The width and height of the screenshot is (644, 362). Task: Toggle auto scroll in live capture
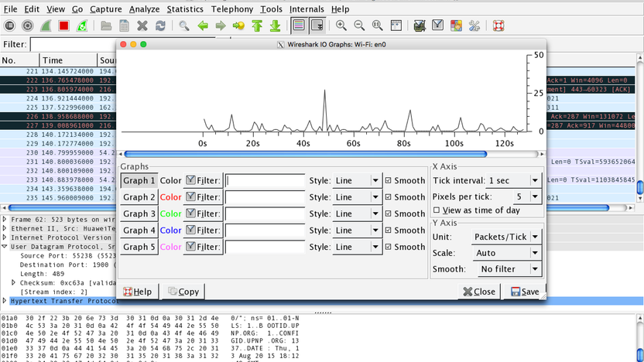click(x=317, y=26)
